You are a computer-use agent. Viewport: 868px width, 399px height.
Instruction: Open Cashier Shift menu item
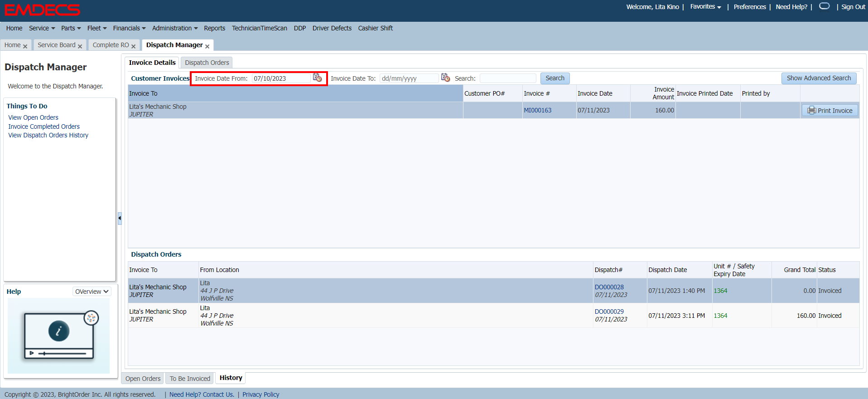375,28
